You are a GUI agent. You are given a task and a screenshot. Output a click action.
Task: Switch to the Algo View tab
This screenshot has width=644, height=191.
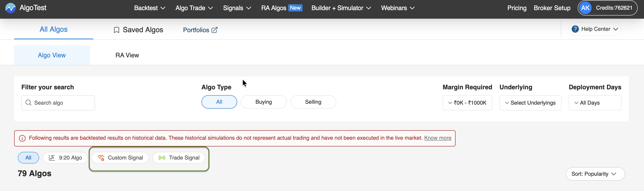click(x=52, y=55)
